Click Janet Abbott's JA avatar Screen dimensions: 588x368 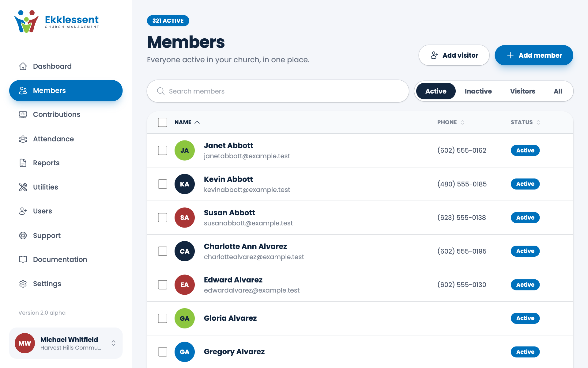tap(185, 151)
